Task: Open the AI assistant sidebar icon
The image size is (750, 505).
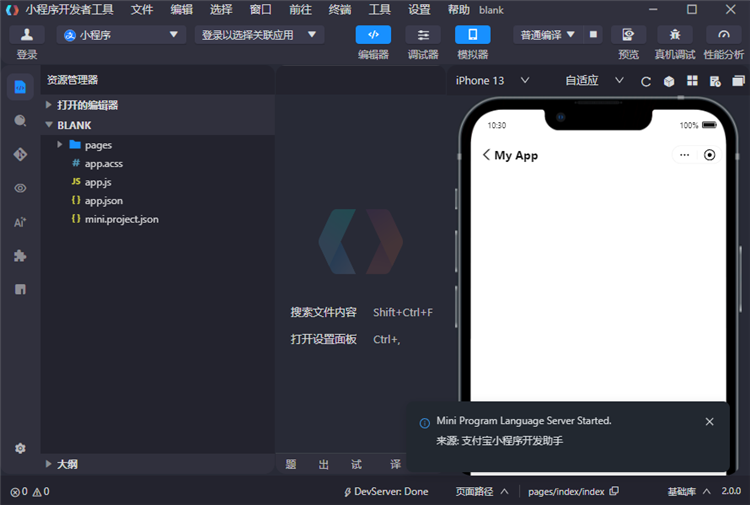Action: pos(20,222)
